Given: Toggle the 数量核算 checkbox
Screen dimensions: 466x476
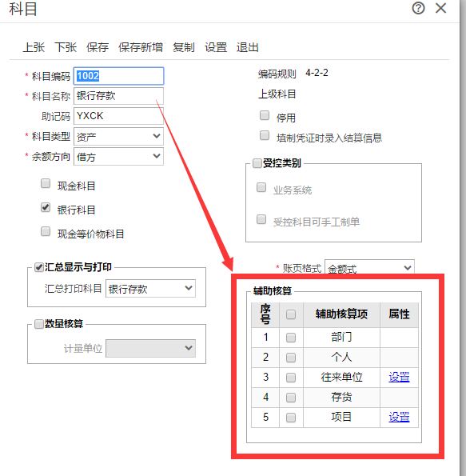Looking at the screenshot, I should (39, 324).
